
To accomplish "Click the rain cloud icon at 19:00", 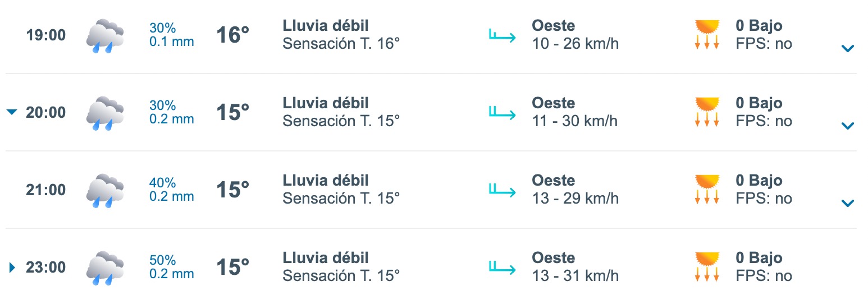I will click(105, 35).
